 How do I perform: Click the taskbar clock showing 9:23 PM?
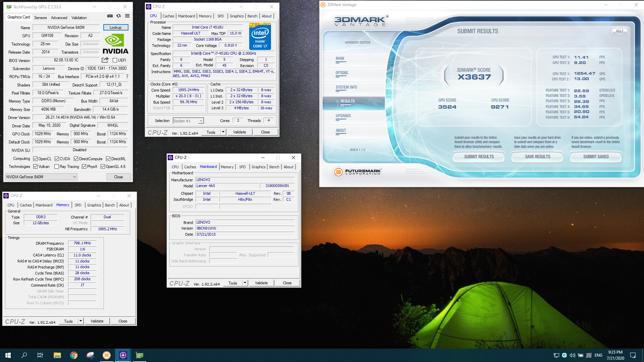click(615, 355)
